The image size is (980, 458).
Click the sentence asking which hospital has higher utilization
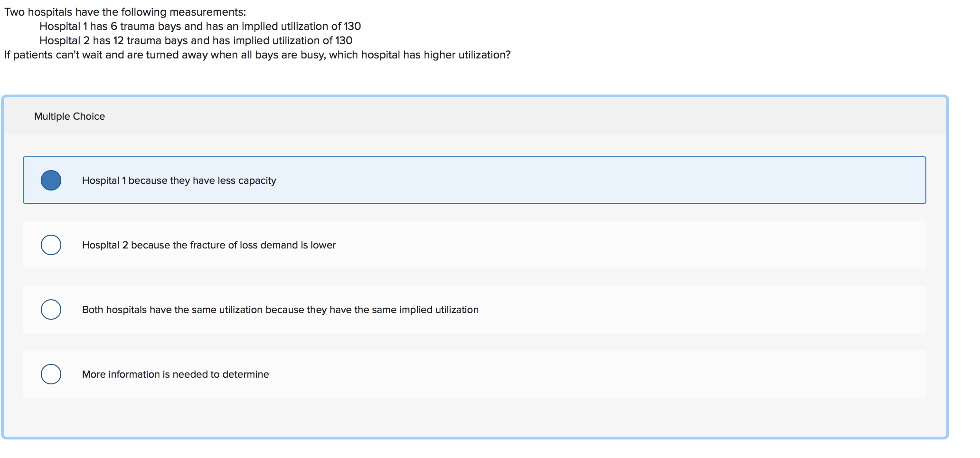click(x=256, y=55)
